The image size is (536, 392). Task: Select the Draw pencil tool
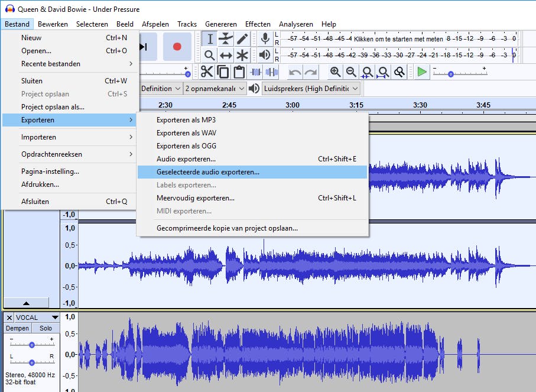[x=242, y=39]
